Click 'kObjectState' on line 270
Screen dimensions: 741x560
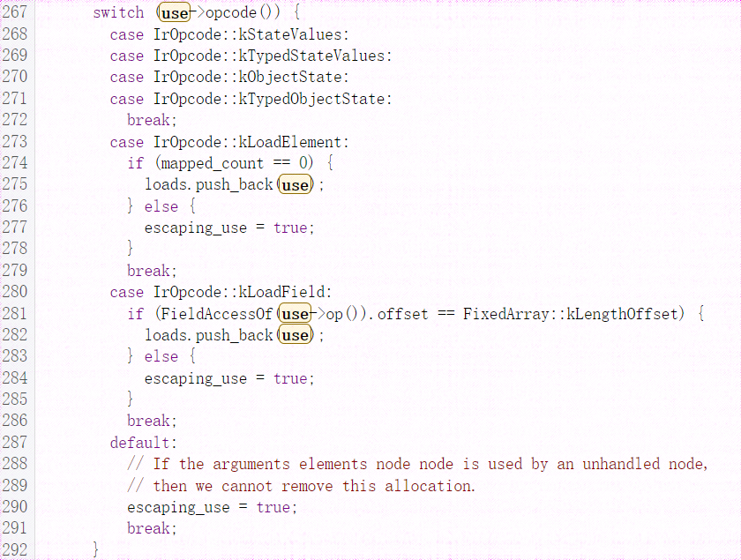[x=290, y=77]
